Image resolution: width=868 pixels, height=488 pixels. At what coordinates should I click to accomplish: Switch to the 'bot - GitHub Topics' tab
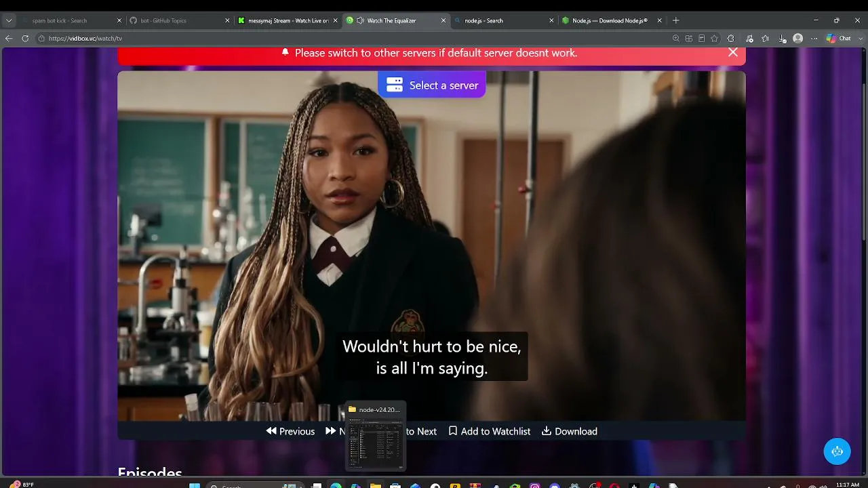point(180,20)
